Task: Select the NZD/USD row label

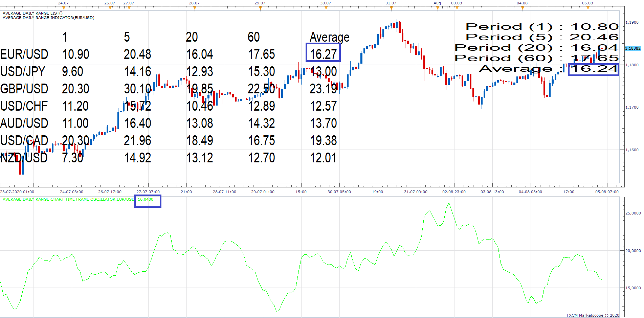Action: click(24, 158)
